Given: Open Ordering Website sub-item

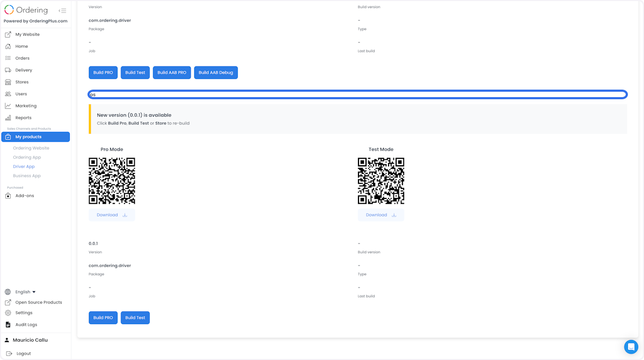Looking at the screenshot, I should [31, 148].
